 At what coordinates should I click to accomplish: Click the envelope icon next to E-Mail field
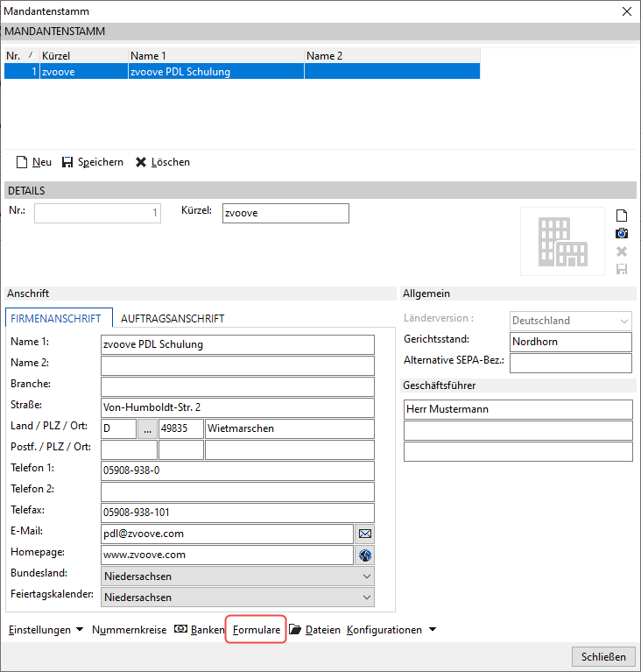tap(365, 534)
